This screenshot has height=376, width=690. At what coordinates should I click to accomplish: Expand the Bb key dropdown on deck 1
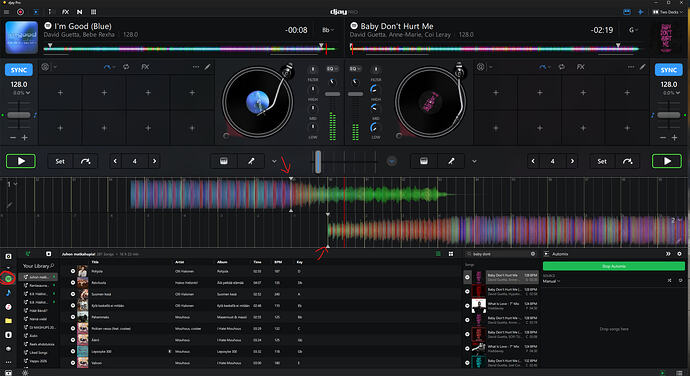(x=327, y=30)
